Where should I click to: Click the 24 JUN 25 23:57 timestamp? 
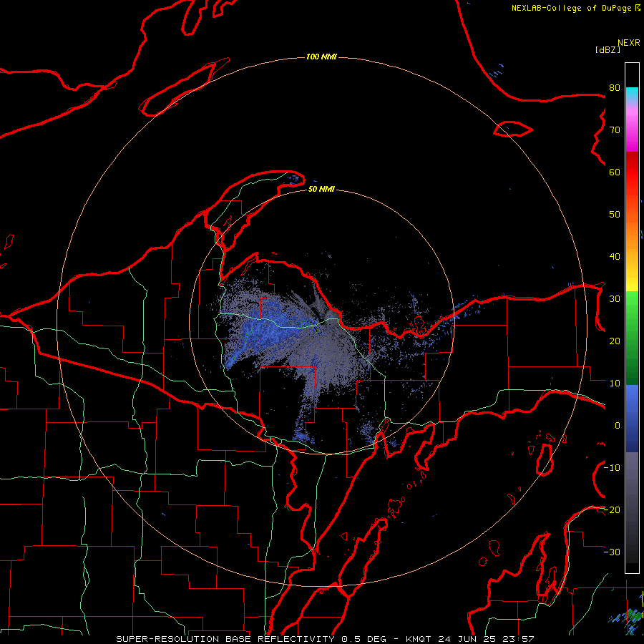coord(485,639)
